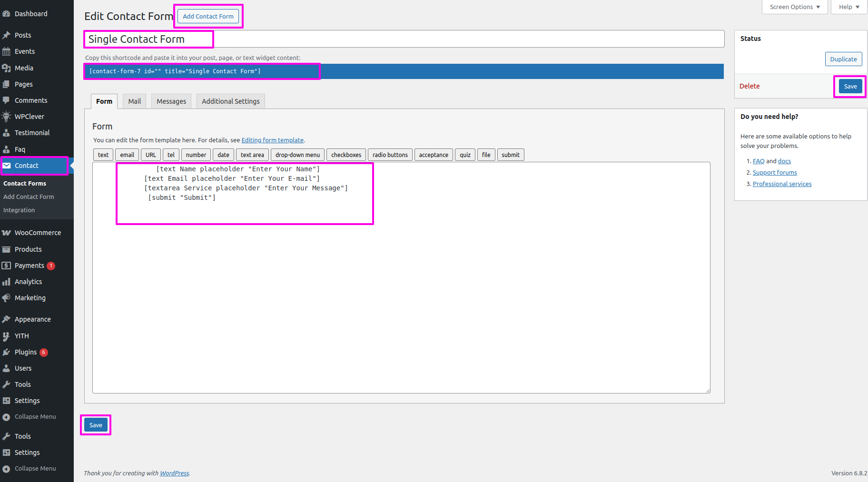Open the Additional Settings tab
Viewport: 868px width, 482px height.
(x=230, y=101)
